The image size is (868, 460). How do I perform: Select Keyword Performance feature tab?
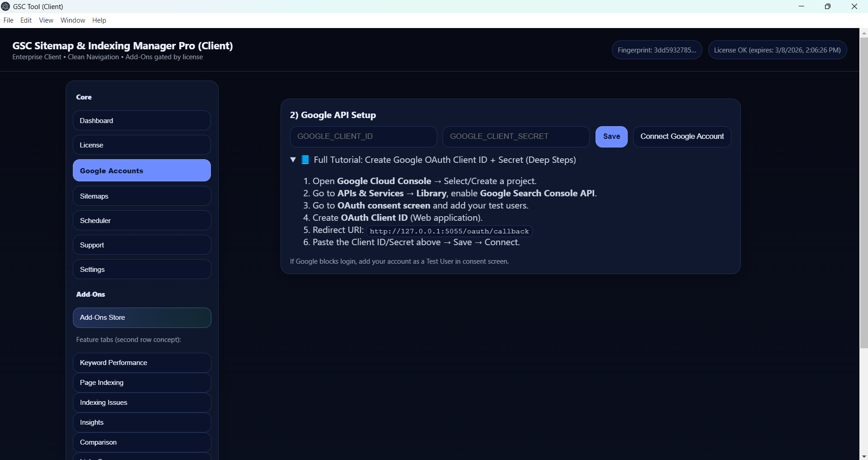click(142, 363)
